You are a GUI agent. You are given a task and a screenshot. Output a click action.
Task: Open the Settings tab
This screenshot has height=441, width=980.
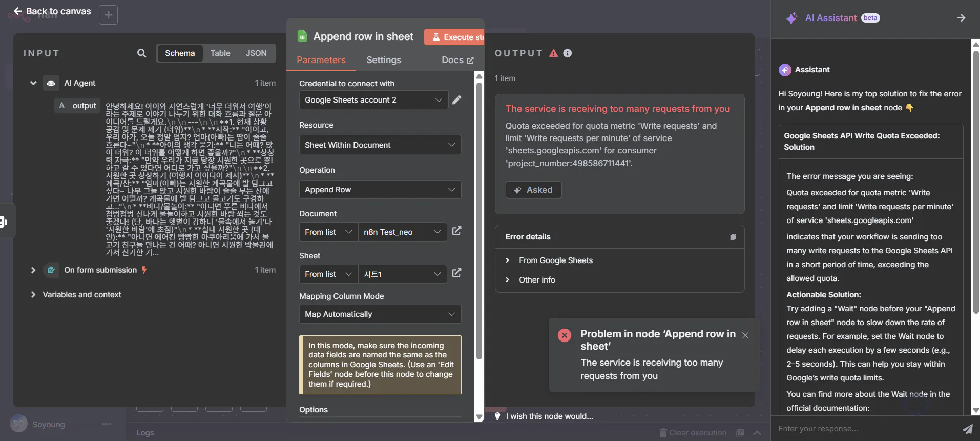(384, 60)
